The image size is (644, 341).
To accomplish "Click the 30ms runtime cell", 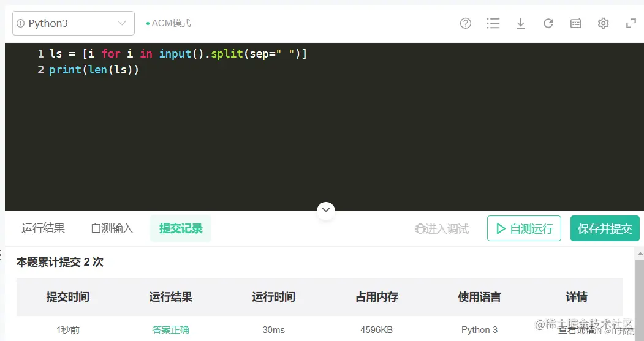I will pos(273,329).
